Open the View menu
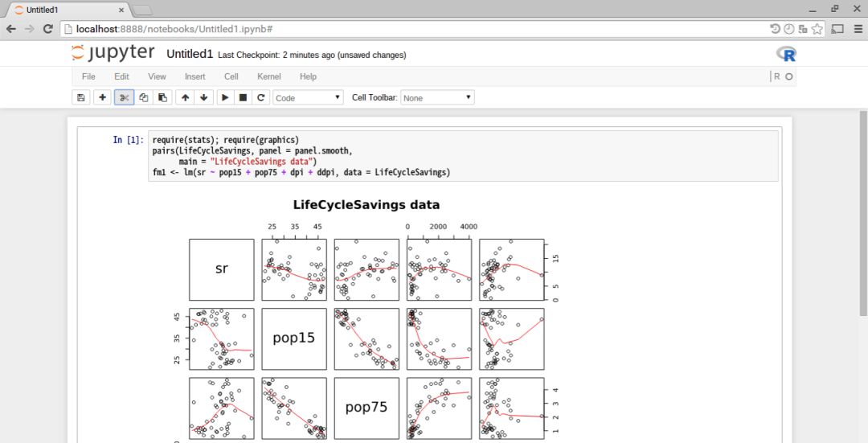The image size is (868, 443). click(x=157, y=76)
